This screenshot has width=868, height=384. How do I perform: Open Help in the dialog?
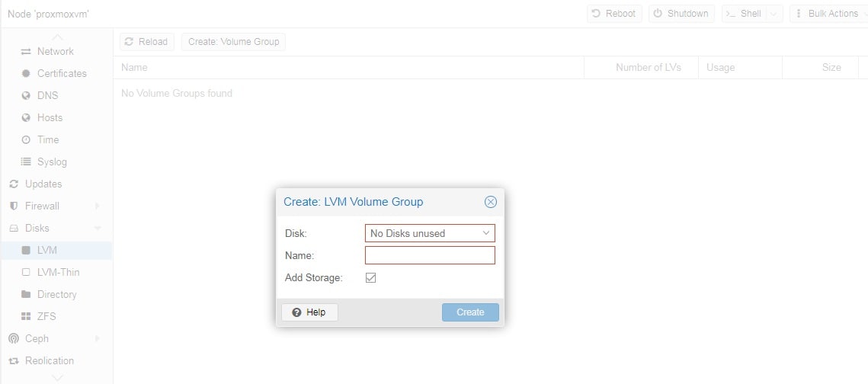[309, 312]
